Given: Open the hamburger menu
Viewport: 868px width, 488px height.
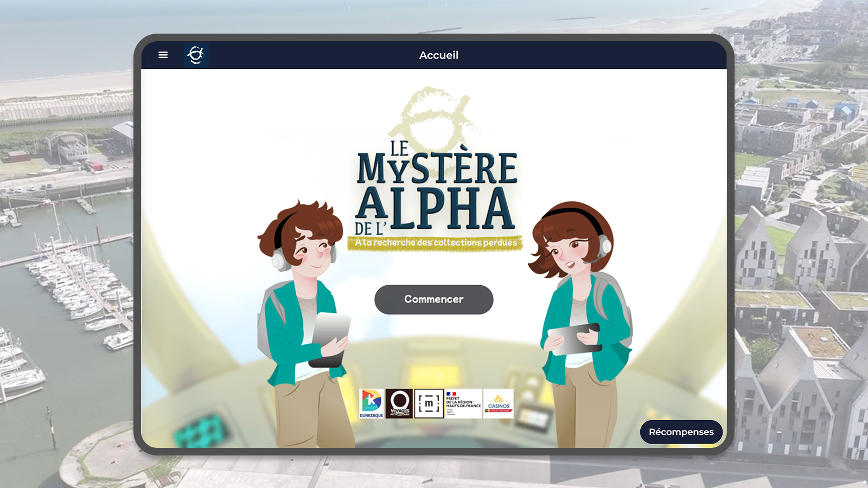Looking at the screenshot, I should tap(163, 55).
